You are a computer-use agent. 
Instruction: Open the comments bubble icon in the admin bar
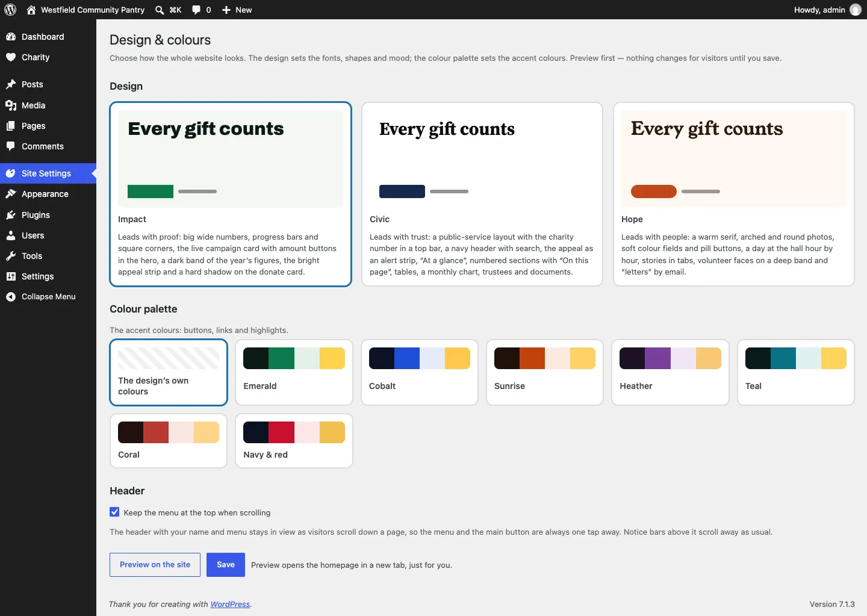click(196, 10)
